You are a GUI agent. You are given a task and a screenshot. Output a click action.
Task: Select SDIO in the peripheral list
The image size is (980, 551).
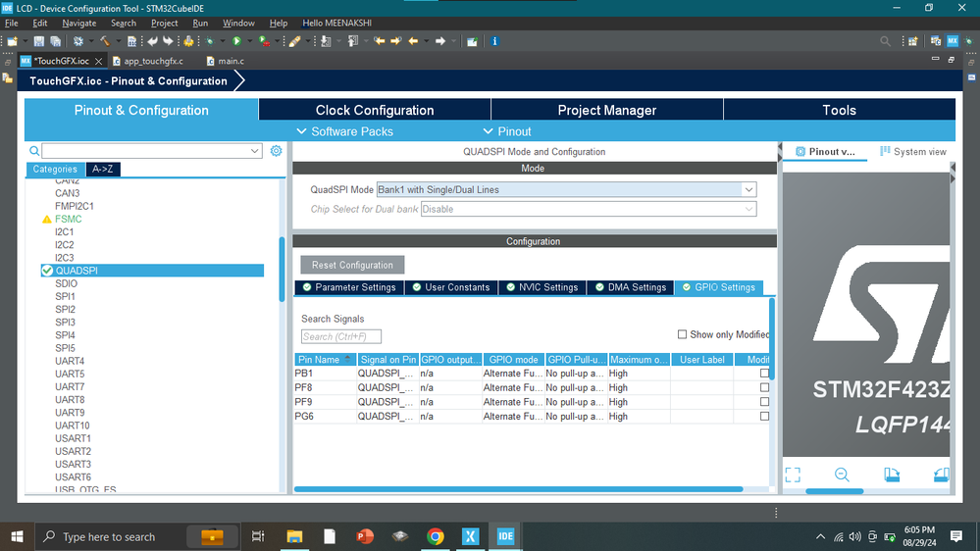tap(67, 283)
